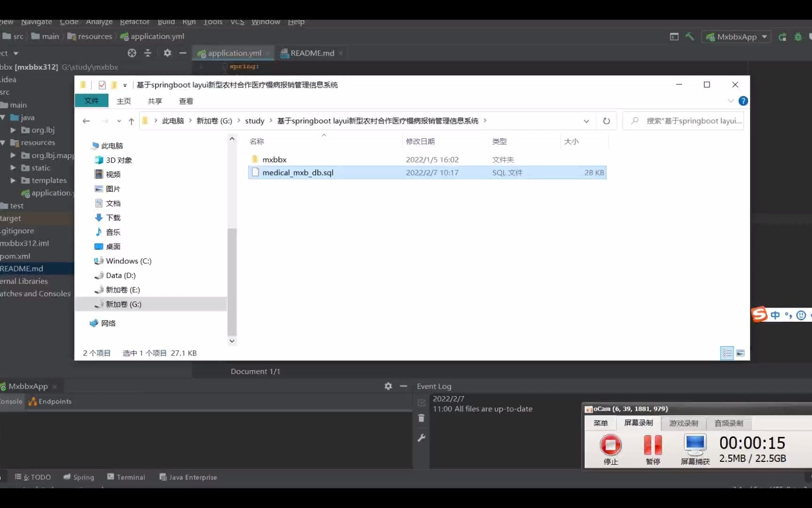
Task: Open MxbbxApp run configuration dropdown
Action: click(736, 37)
